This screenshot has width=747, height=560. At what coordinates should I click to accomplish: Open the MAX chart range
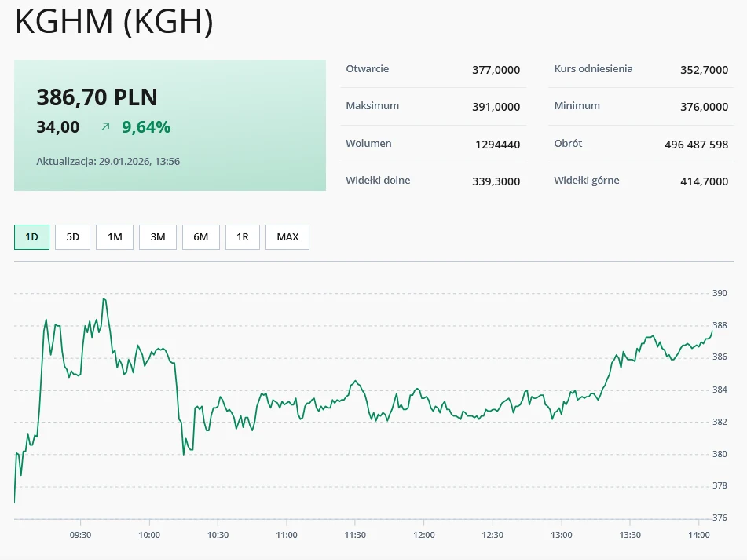287,237
